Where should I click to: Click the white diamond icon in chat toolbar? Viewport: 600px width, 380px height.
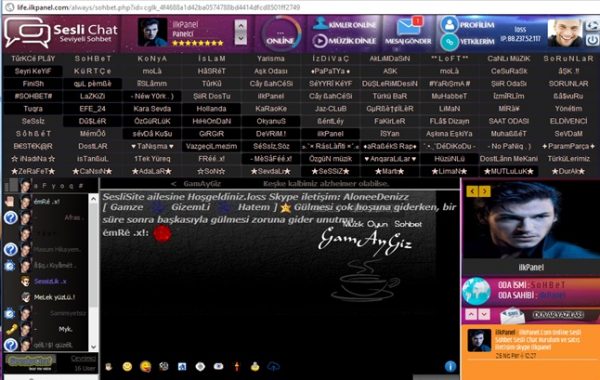(200, 367)
